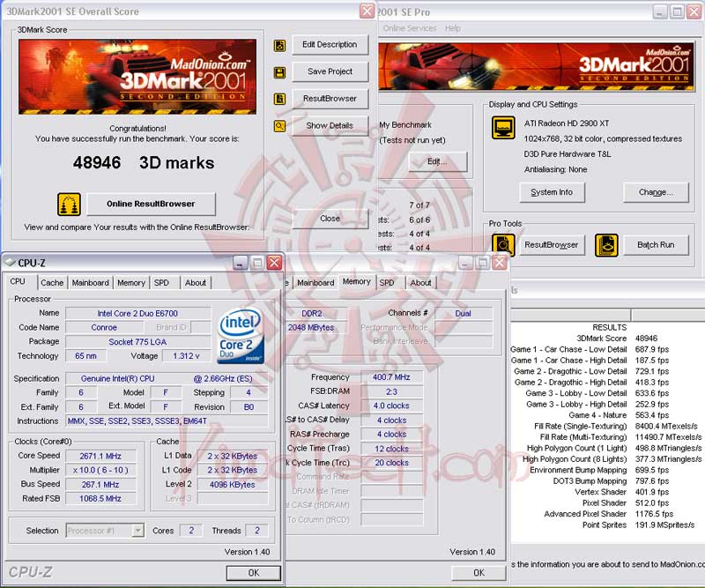Click the Edit... benchmark button
This screenshot has width=705, height=588.
[437, 161]
